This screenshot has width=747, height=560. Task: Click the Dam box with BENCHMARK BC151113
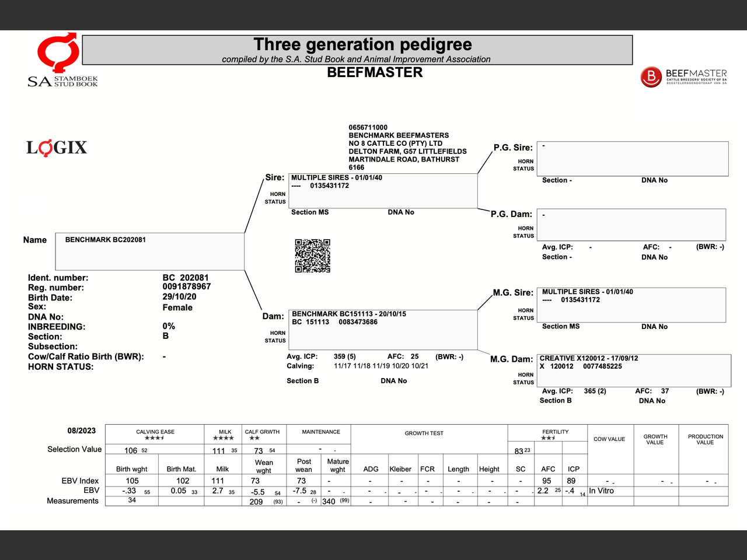click(x=383, y=330)
